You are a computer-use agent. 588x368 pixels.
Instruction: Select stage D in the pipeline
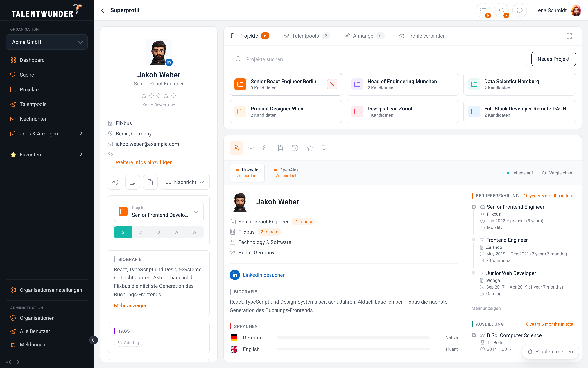(159, 232)
